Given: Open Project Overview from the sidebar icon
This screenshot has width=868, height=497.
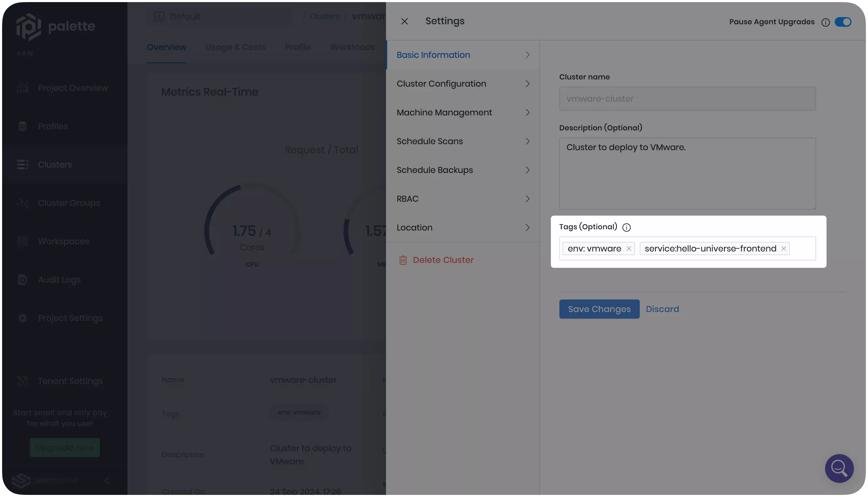Looking at the screenshot, I should coord(22,88).
